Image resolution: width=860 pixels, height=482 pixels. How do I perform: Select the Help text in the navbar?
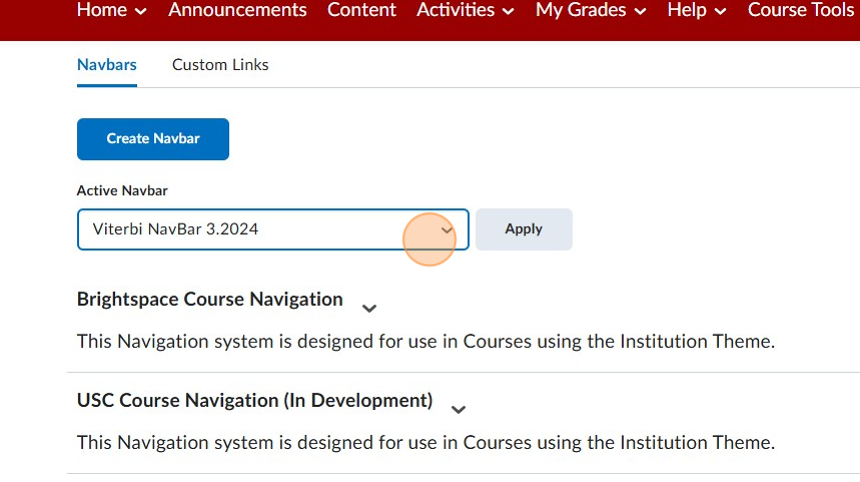click(686, 11)
